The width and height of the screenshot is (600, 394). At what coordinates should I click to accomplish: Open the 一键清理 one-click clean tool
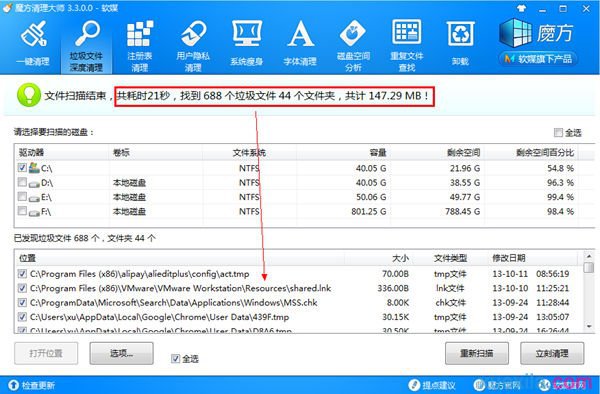click(x=33, y=44)
